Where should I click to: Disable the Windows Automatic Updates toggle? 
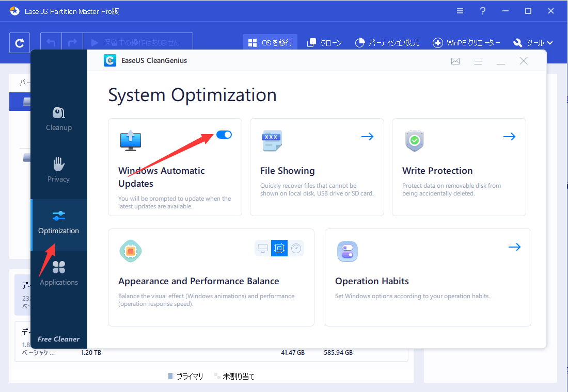click(x=224, y=134)
